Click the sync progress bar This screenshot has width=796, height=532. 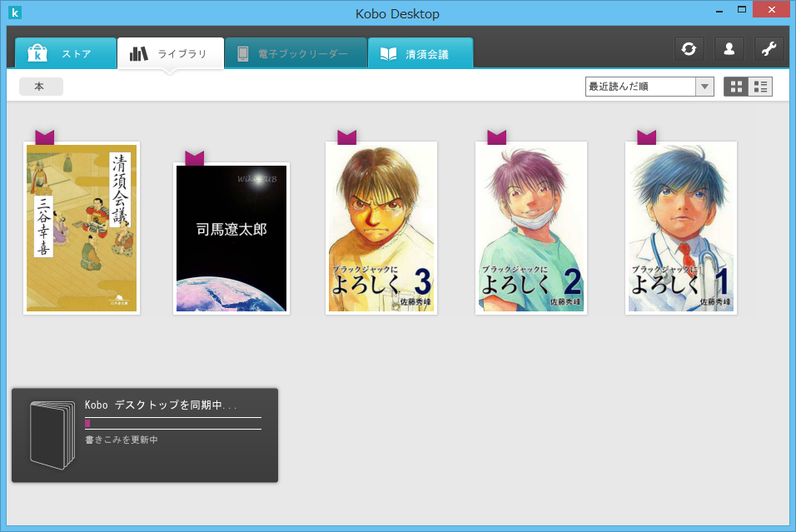tap(172, 422)
